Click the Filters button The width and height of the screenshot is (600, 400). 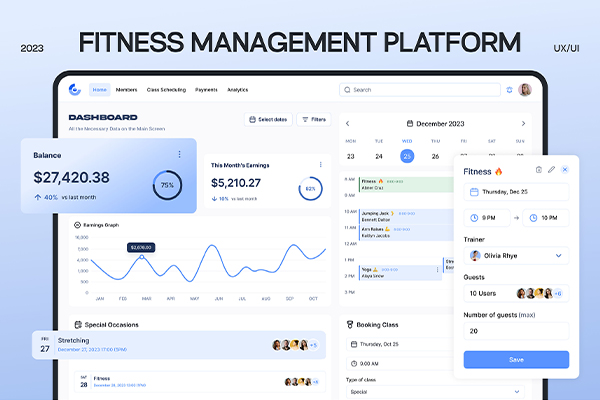(314, 119)
